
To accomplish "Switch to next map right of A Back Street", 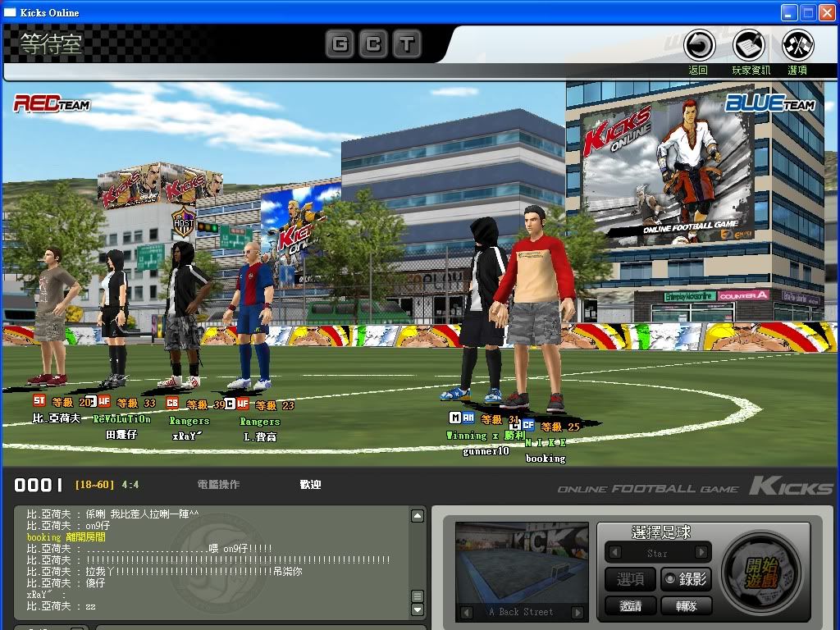I will click(577, 612).
